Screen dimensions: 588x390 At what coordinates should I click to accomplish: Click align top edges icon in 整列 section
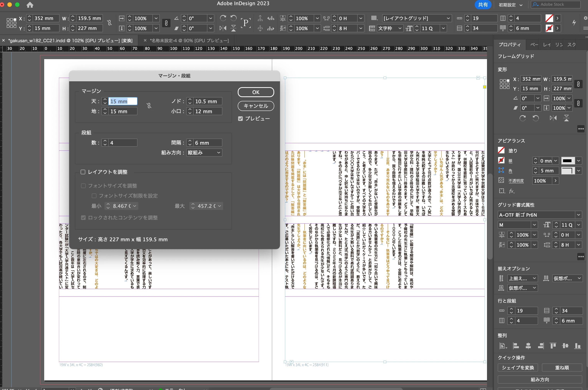pos(553,346)
